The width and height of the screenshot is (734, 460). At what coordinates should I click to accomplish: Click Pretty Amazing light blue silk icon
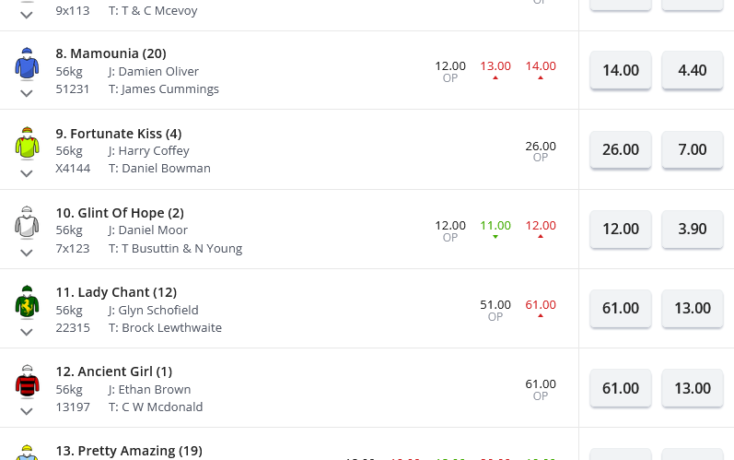click(27, 453)
